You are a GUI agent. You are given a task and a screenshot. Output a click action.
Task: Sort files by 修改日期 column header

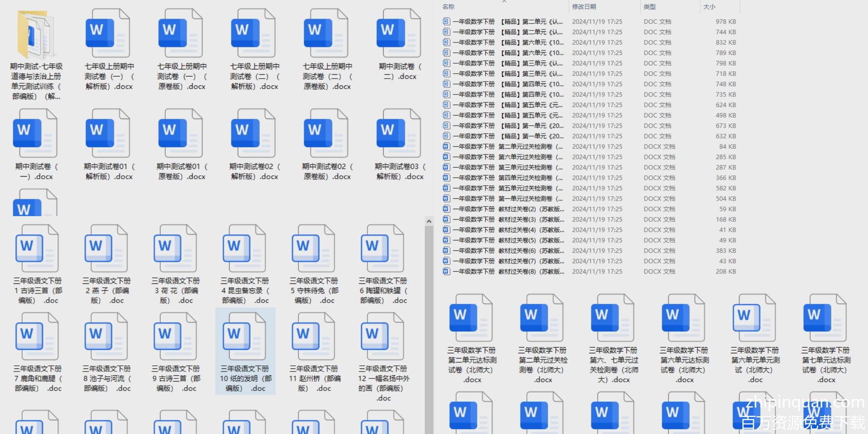tap(584, 7)
